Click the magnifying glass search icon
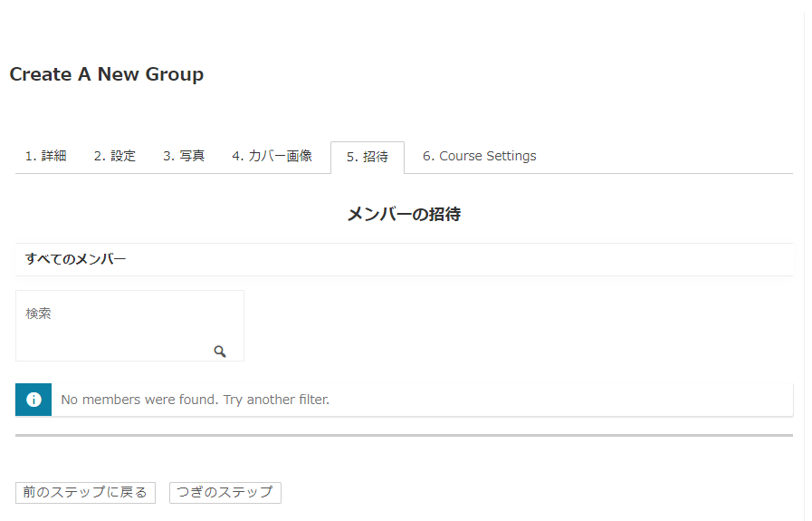Screen dimensions: 812x521 pos(220,352)
